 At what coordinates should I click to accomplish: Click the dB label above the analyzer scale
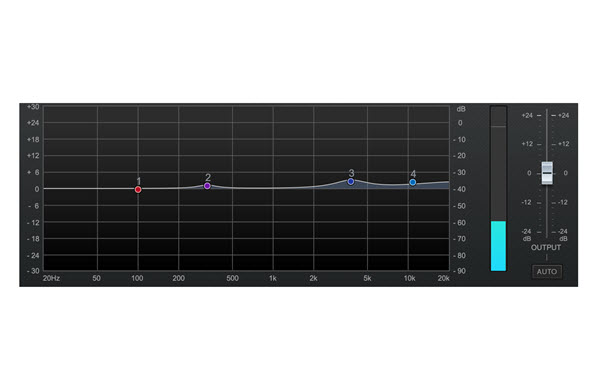pos(461,109)
